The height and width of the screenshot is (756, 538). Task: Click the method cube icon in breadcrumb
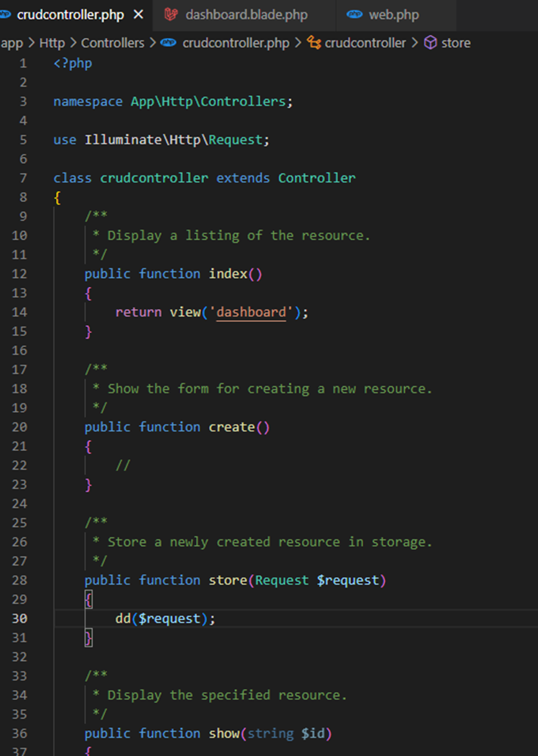(430, 43)
